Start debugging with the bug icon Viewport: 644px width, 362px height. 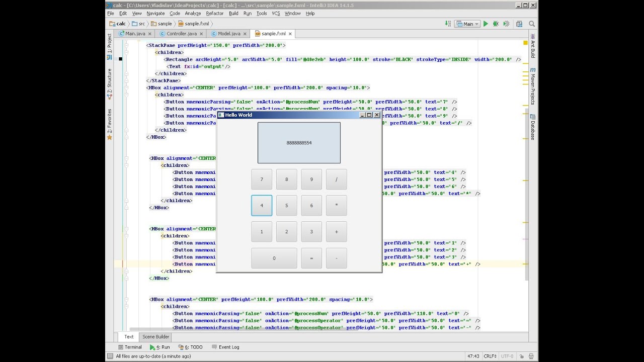click(x=496, y=24)
